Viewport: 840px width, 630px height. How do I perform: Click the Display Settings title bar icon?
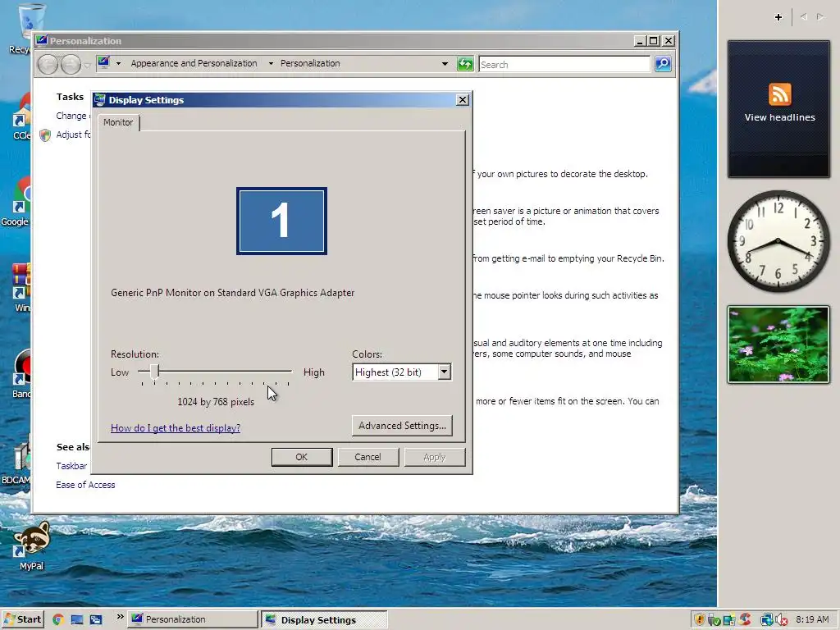99,99
